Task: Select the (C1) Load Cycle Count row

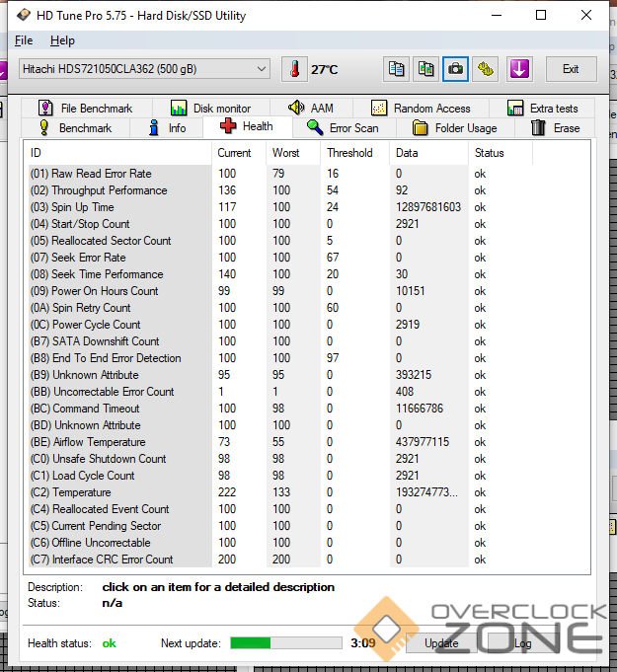Action: coord(280,476)
